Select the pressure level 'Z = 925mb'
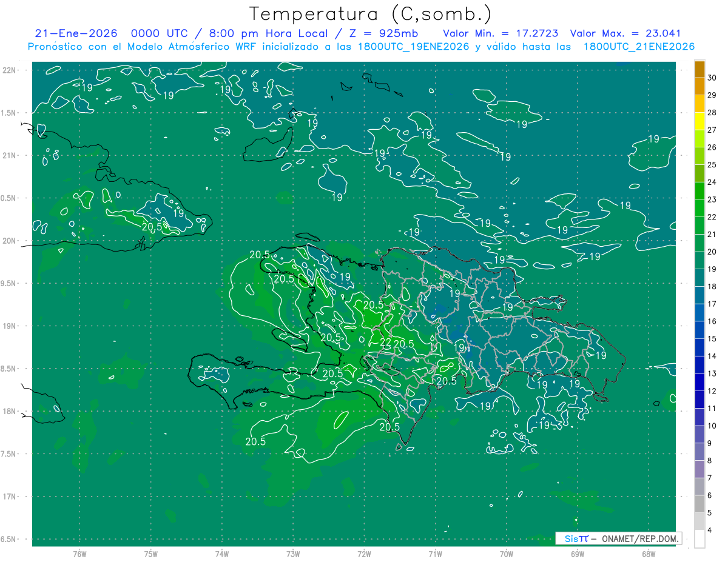Image resolution: width=728 pixels, height=562 pixels. point(383,33)
